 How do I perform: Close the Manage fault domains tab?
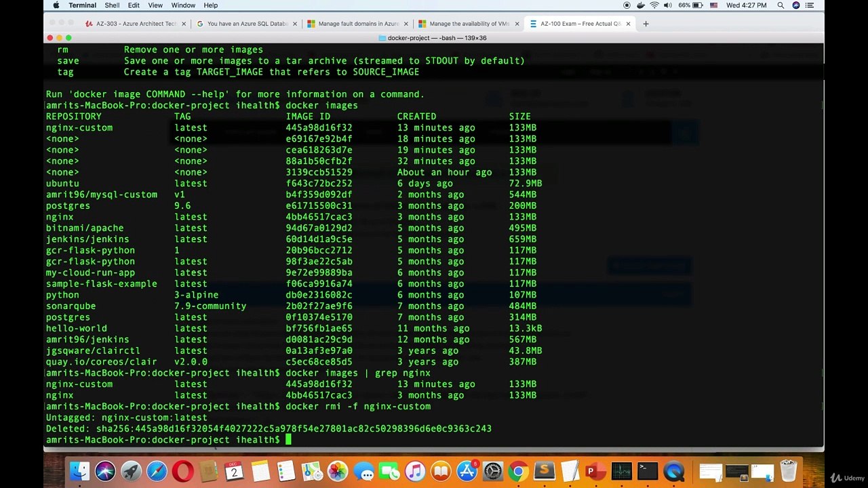pos(406,24)
